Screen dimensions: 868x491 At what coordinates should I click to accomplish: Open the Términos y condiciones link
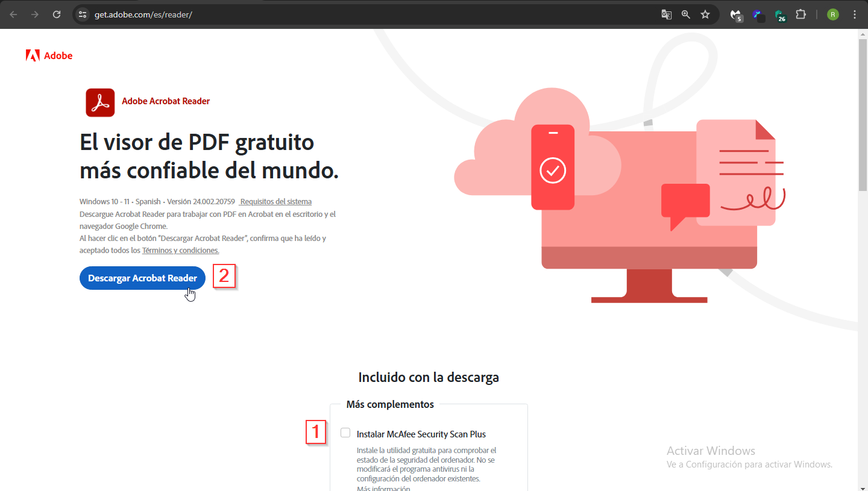180,250
